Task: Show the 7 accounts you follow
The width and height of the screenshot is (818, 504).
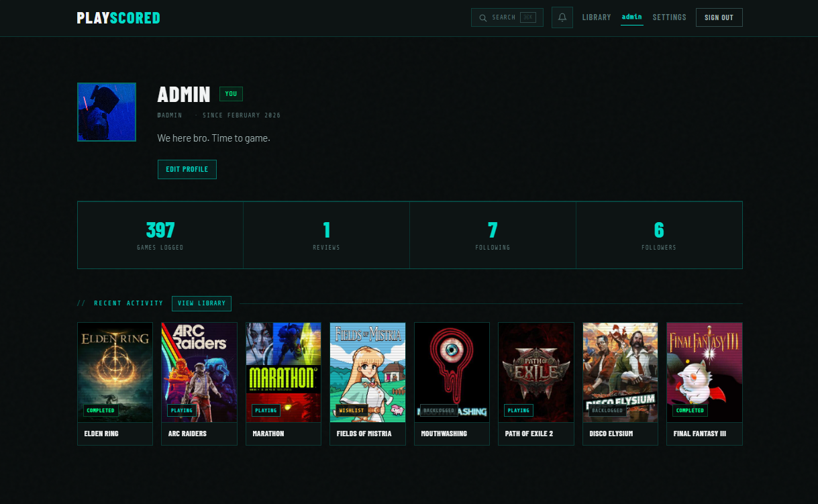Action: pos(493,235)
